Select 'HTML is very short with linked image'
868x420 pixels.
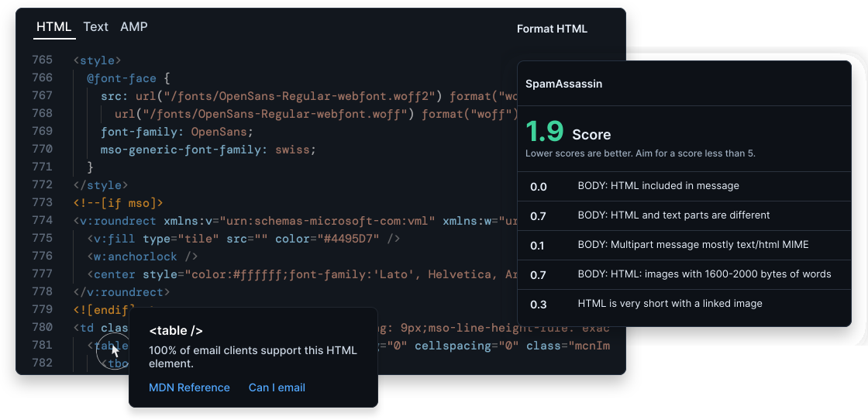click(670, 304)
